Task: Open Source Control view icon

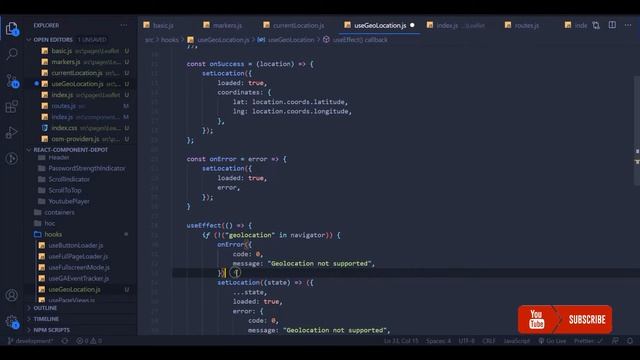Action: (12, 80)
